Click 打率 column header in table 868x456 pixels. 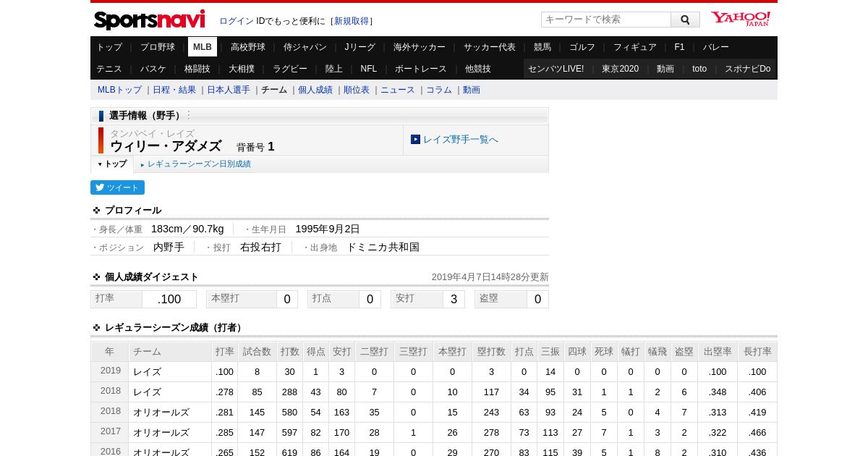pos(225,352)
